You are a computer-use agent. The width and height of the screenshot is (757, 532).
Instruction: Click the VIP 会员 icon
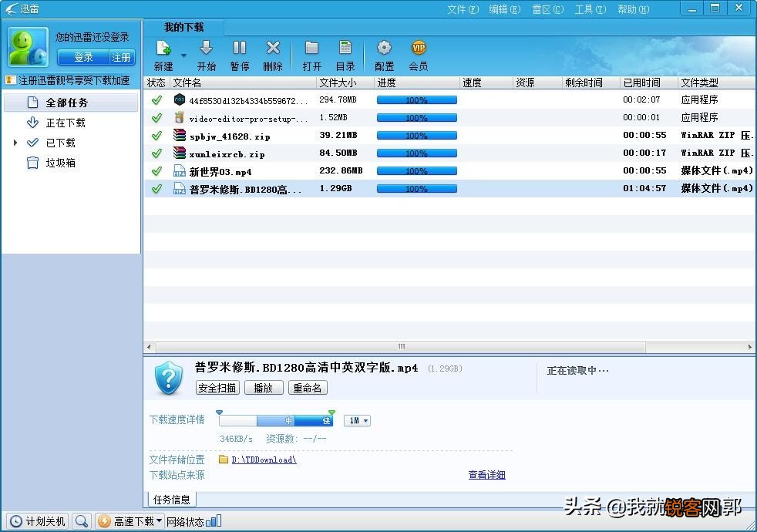(x=419, y=49)
